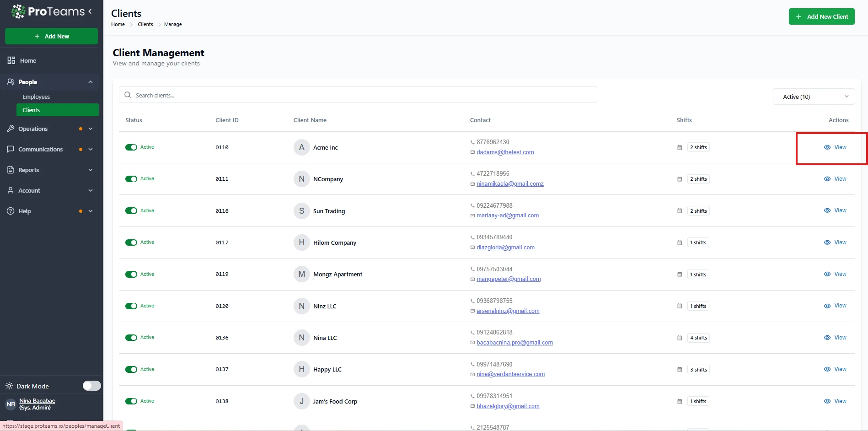Click the NB user avatar icon
The image size is (868, 431).
point(11,404)
